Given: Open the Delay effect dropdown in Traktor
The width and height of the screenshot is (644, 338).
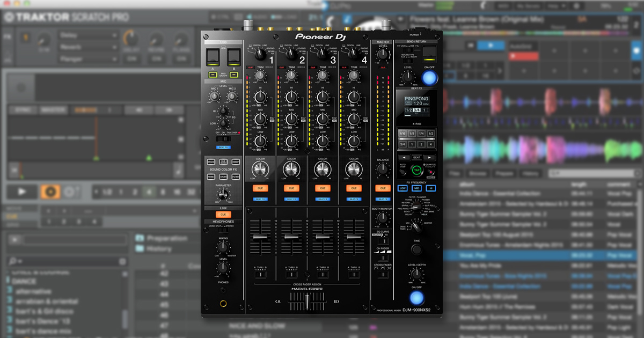Looking at the screenshot, I should click(89, 36).
